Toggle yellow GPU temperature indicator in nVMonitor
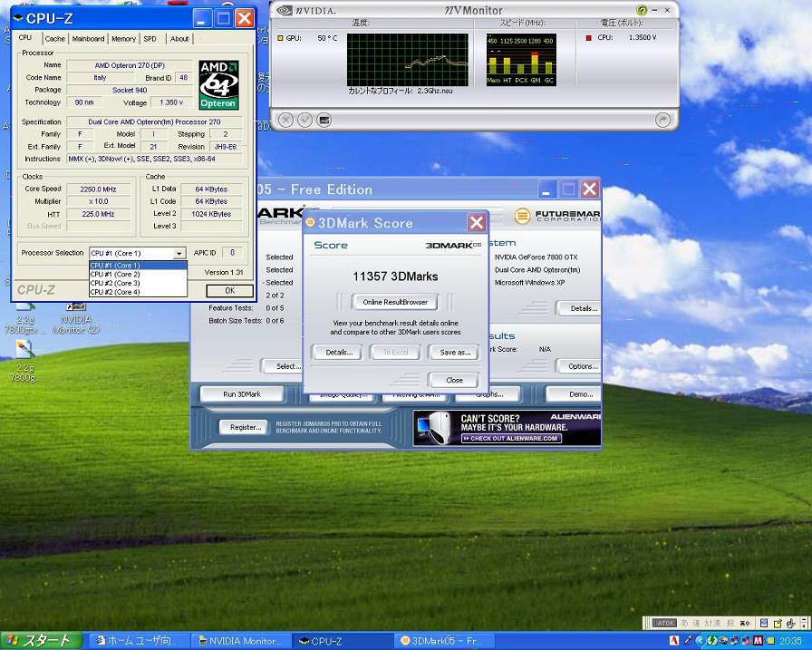This screenshot has height=650, width=812. coord(280,38)
